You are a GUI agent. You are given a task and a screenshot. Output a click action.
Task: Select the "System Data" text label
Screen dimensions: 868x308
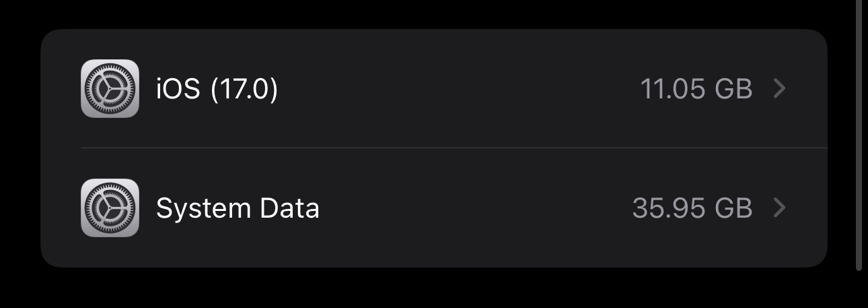(238, 208)
